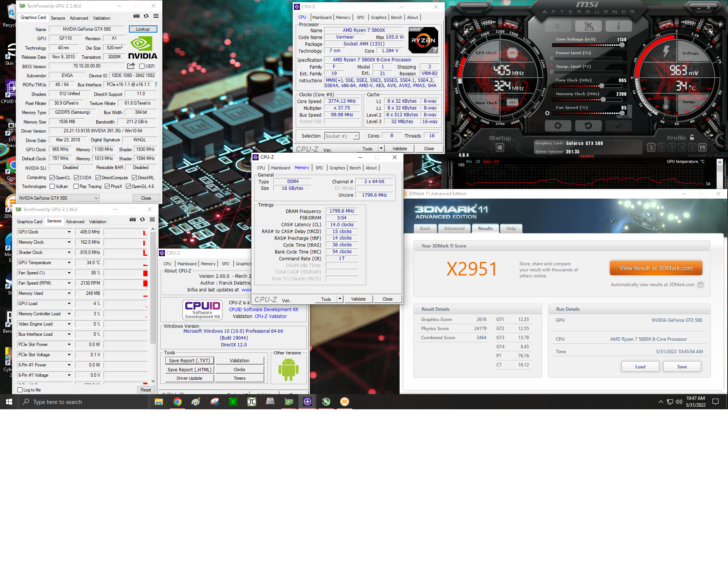728x573 pixels.
Task: Open the SPD tab in CPU-Z Memory window
Action: [x=319, y=168]
